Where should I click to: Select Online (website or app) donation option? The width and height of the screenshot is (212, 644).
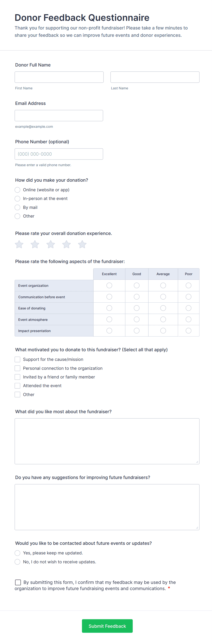(x=18, y=190)
